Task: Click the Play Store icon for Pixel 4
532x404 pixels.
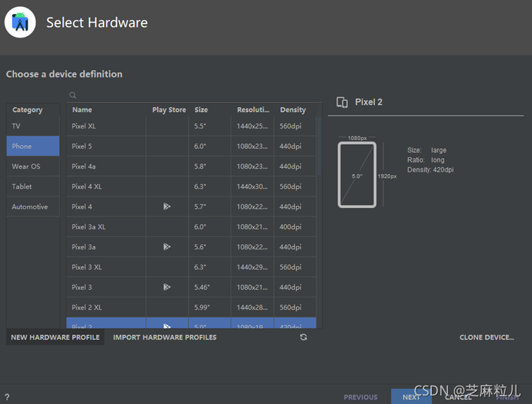Action: [x=166, y=207]
